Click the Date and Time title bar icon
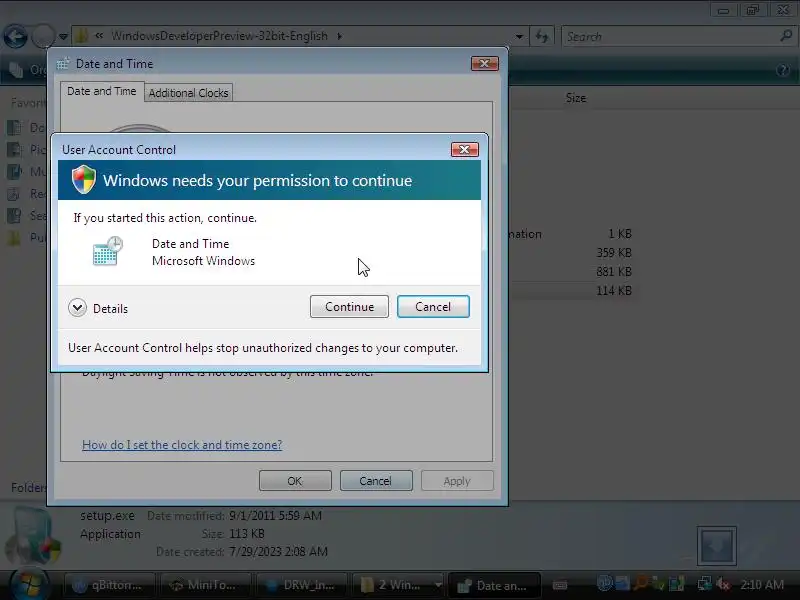This screenshot has width=800, height=600. point(63,64)
